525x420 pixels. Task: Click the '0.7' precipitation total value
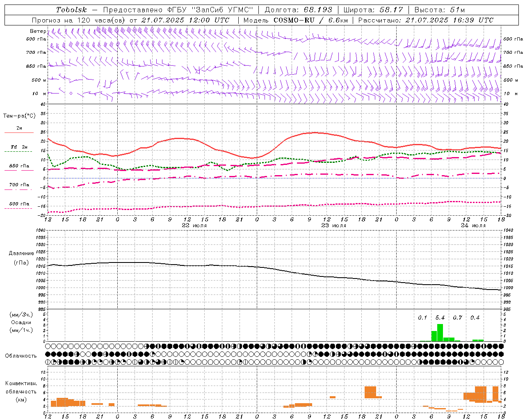pyautogui.click(x=457, y=318)
